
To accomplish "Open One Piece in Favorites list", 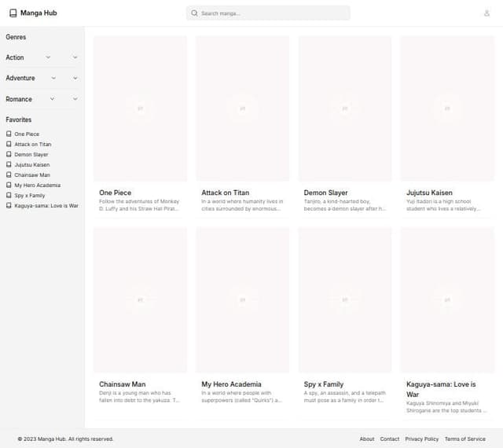I will (x=27, y=134).
